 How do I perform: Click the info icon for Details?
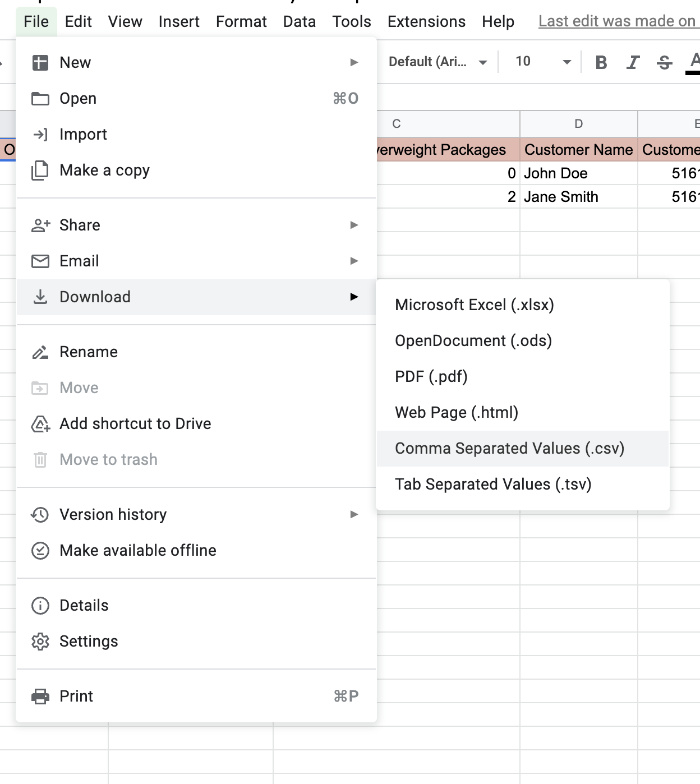click(40, 605)
